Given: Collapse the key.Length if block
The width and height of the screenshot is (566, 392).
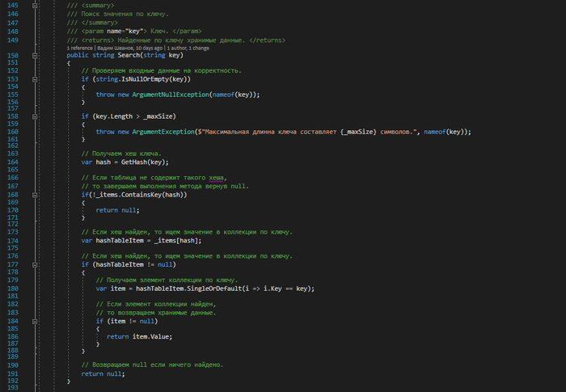Looking at the screenshot, I should 35,116.
